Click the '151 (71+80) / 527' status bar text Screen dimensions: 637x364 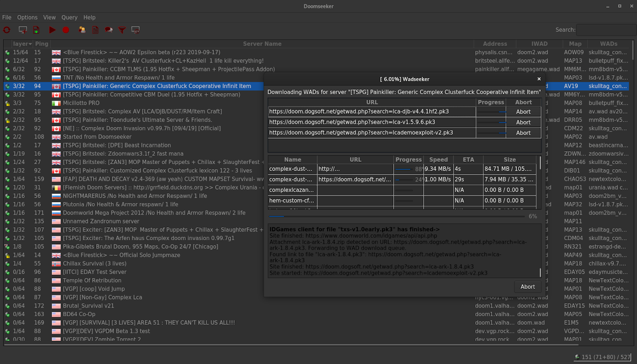click(605, 357)
